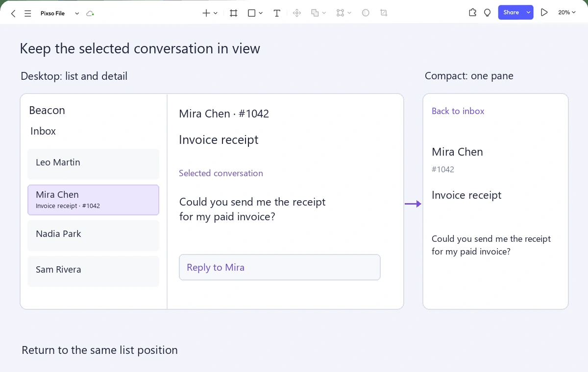
Task: Select the Leo Martin conversation row
Action: 93,164
